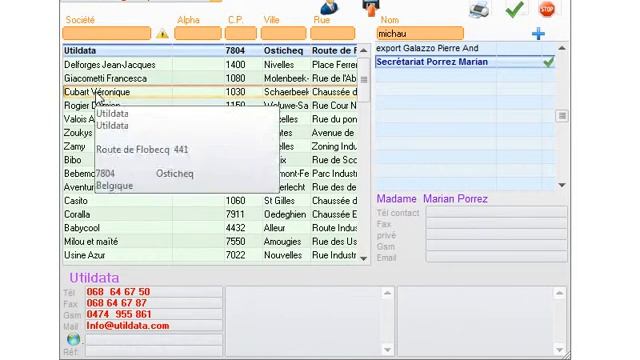
Task: Click the Utildata purple company heading
Action: tap(94, 278)
